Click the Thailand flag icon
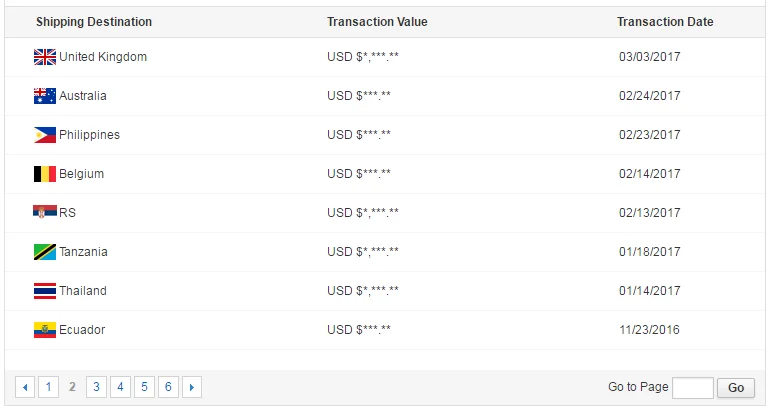This screenshot has width=771, height=413. (x=44, y=291)
